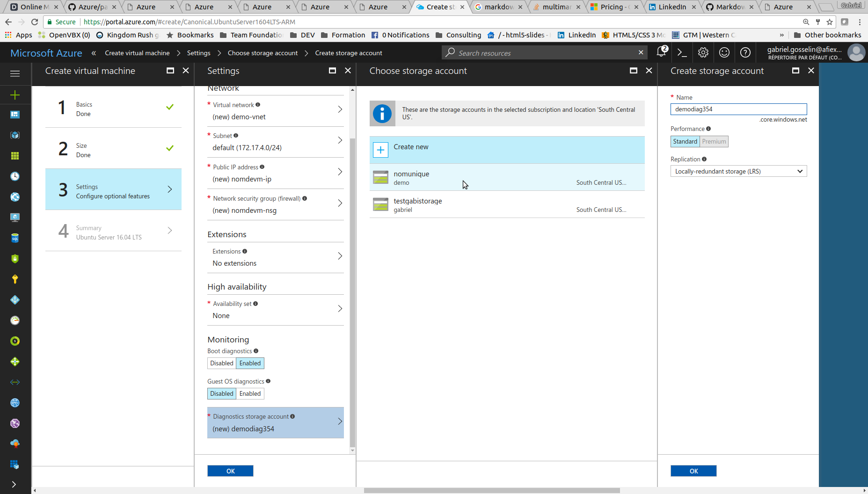This screenshot has height=494, width=868.
Task: Select the testgabistorage storage account
Action: (507, 205)
